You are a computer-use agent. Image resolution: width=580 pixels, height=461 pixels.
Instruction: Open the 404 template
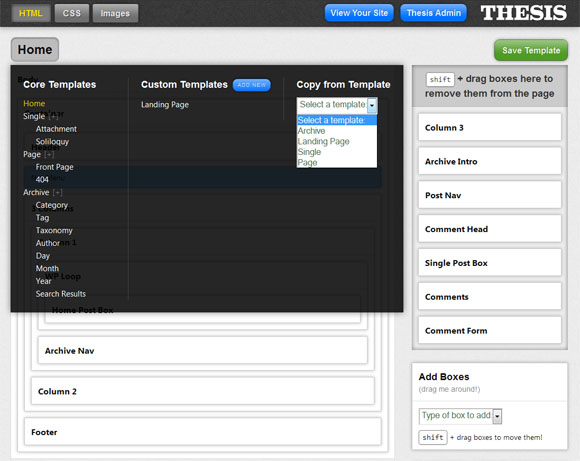point(42,179)
